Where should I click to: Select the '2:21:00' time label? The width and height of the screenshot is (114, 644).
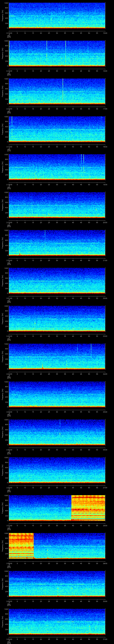tap(9, 298)
